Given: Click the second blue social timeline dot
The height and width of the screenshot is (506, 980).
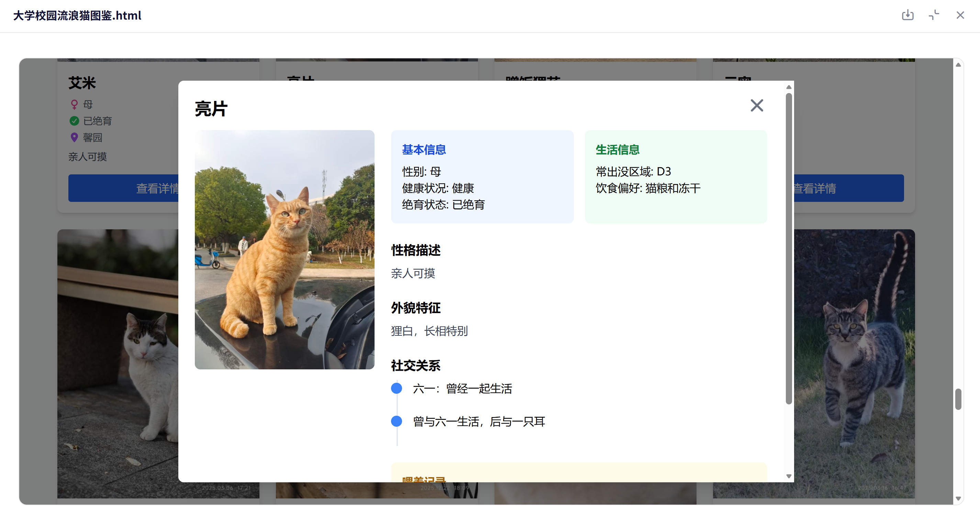Looking at the screenshot, I should [x=397, y=421].
